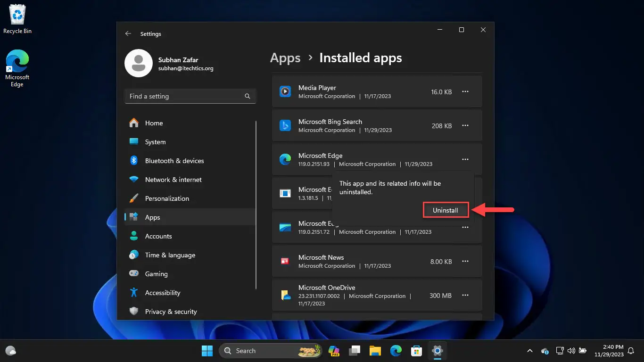
Task: Click the app icon of version 119.0.2151.72 entry
Action: 285,227
